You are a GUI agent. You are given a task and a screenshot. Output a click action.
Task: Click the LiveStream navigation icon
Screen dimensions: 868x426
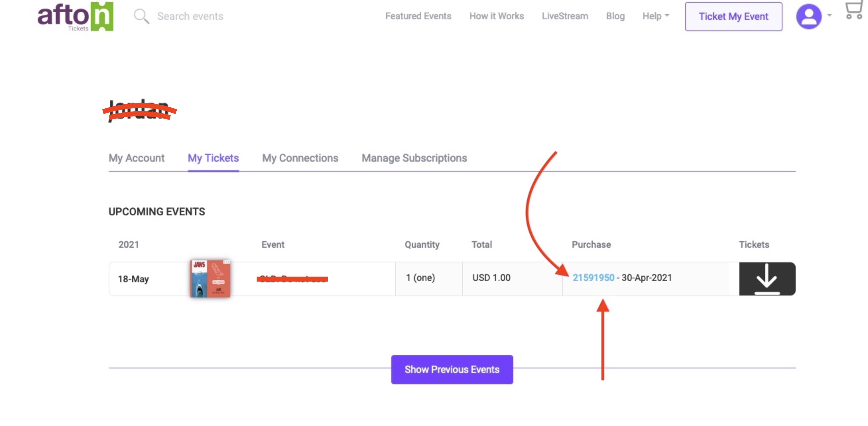[x=565, y=16]
